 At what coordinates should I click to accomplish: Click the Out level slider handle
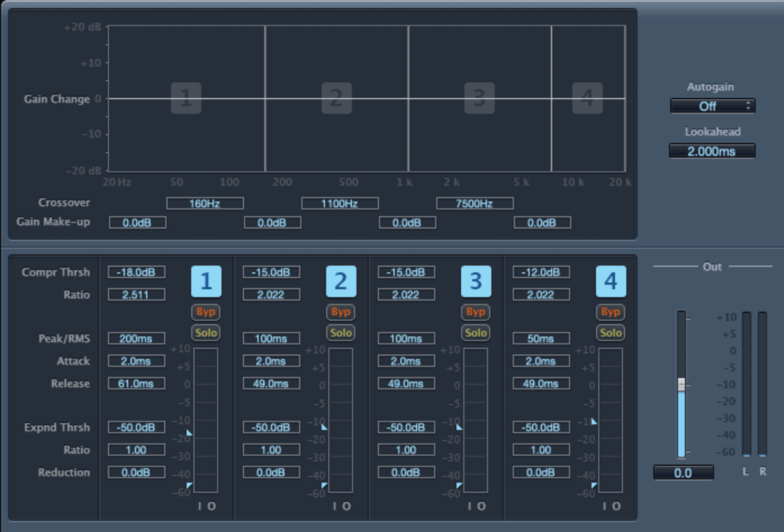tap(681, 384)
